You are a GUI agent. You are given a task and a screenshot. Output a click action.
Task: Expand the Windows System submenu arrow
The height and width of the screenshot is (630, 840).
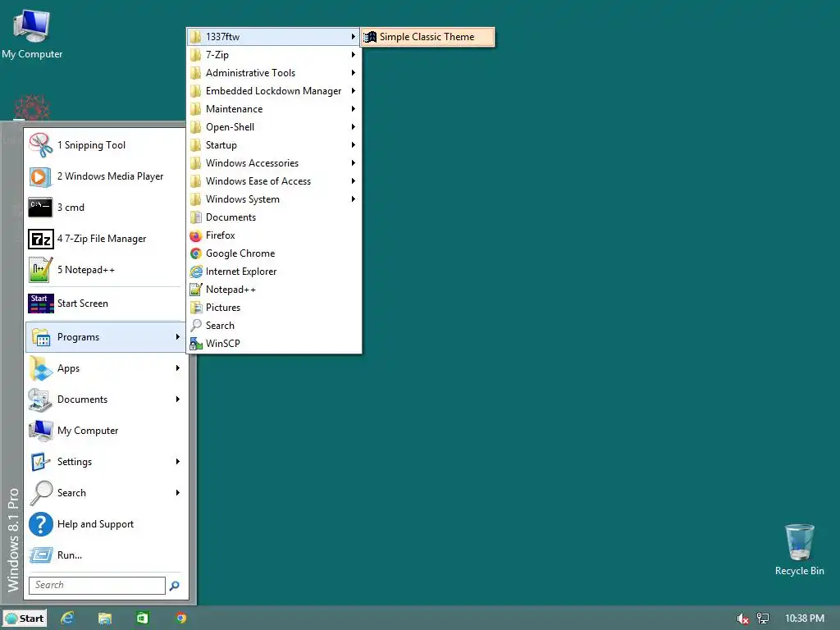[x=353, y=199]
